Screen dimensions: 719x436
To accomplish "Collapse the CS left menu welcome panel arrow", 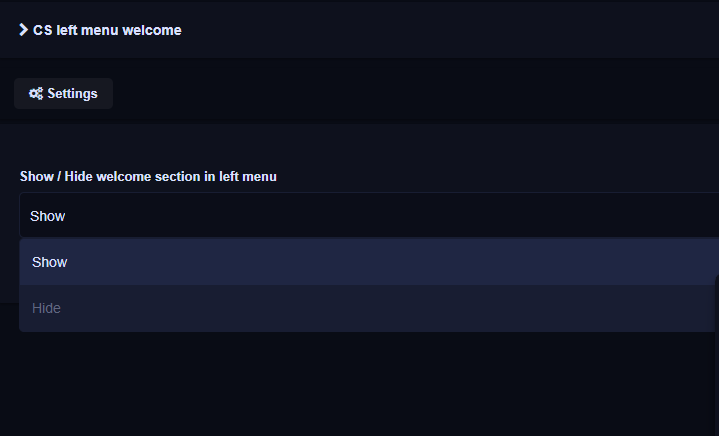I will click(23, 30).
